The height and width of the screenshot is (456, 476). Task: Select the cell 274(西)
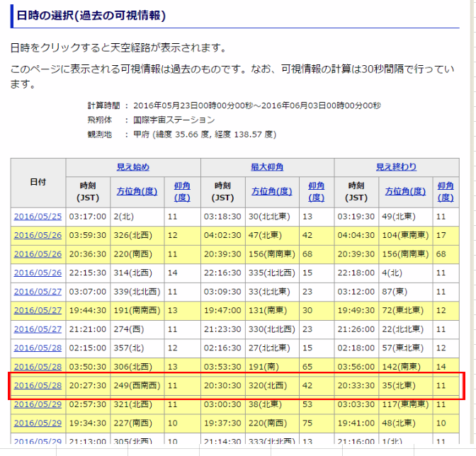[137, 329]
